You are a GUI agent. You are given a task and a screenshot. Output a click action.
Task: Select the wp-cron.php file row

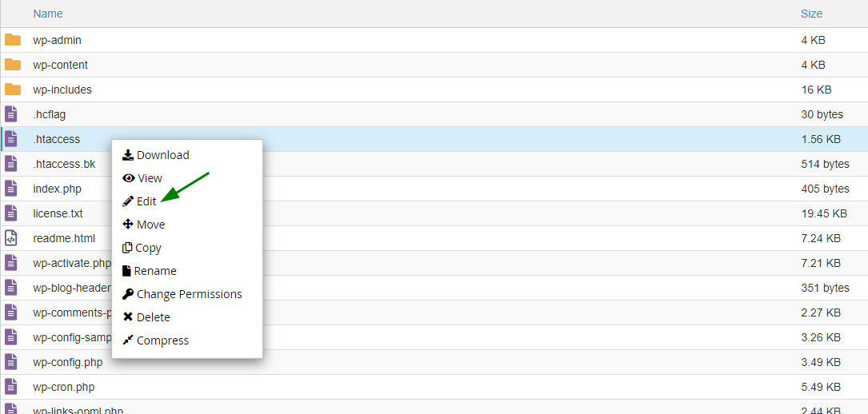[434, 387]
